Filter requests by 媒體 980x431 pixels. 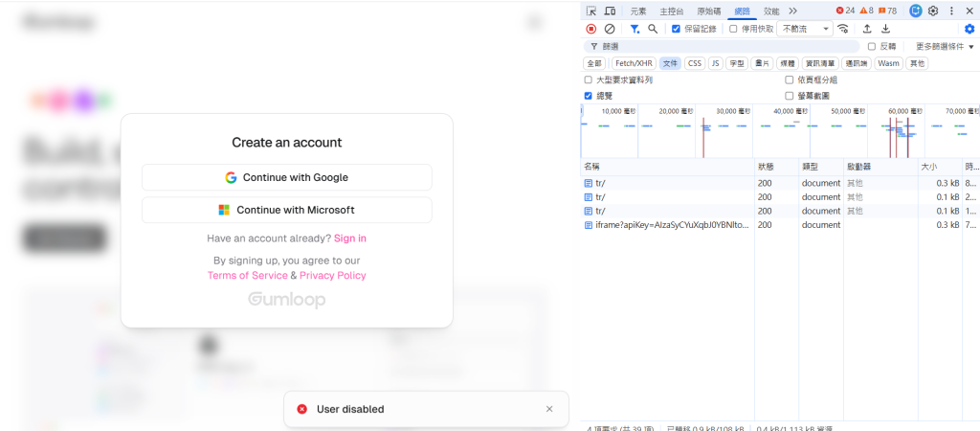pos(788,63)
